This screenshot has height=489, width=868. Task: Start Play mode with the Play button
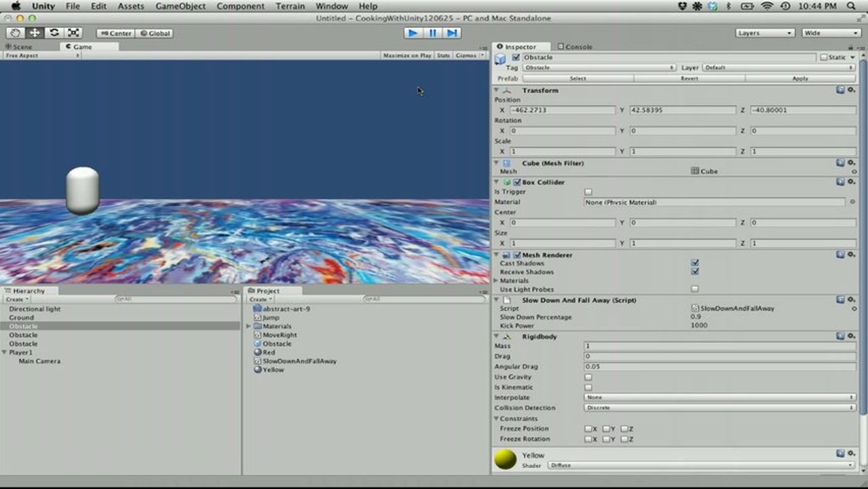[413, 33]
